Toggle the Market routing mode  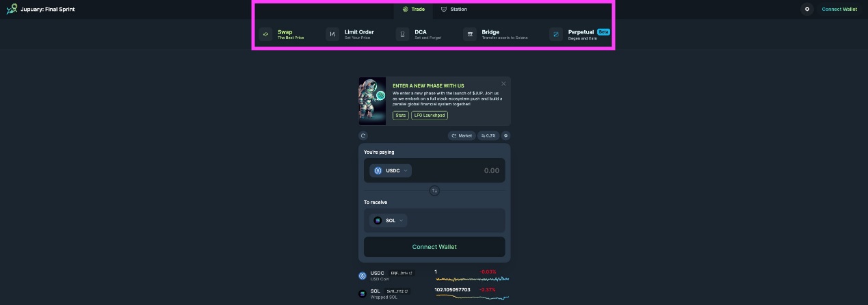[462, 135]
